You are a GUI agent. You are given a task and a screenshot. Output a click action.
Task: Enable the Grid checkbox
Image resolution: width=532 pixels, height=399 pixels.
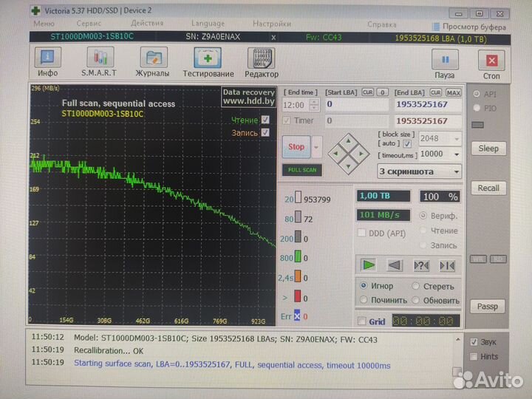tap(361, 321)
